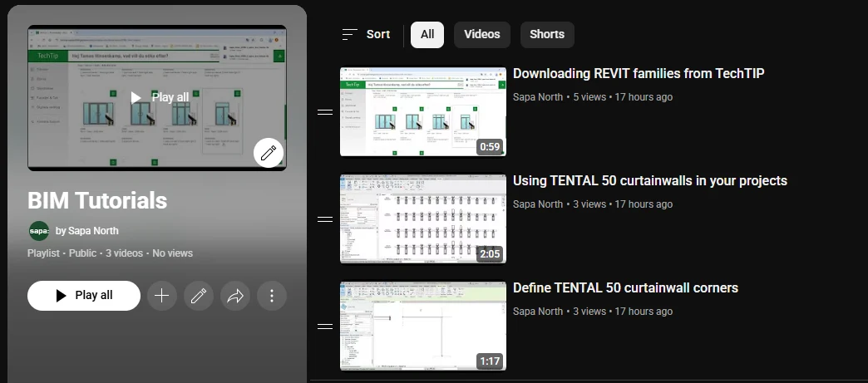Click the playlist info line showing Public
The width and height of the screenshot is (868, 383).
click(x=110, y=253)
